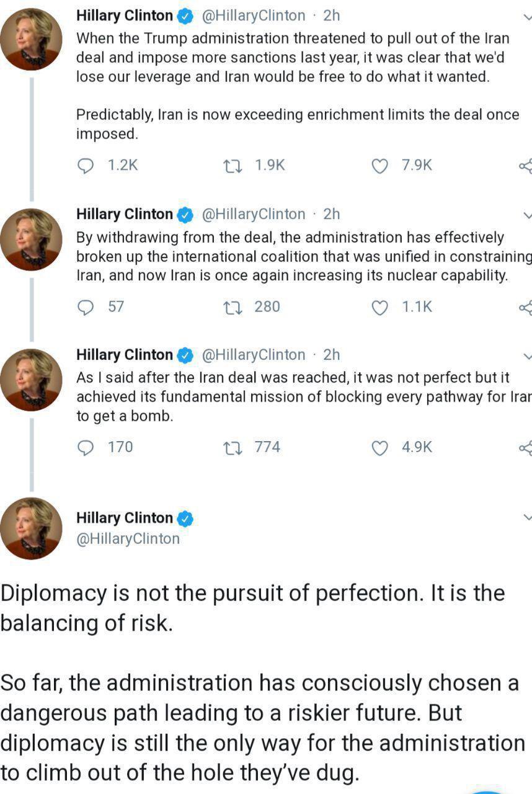Open the 2h timestamp on the second tweet

coord(332,214)
